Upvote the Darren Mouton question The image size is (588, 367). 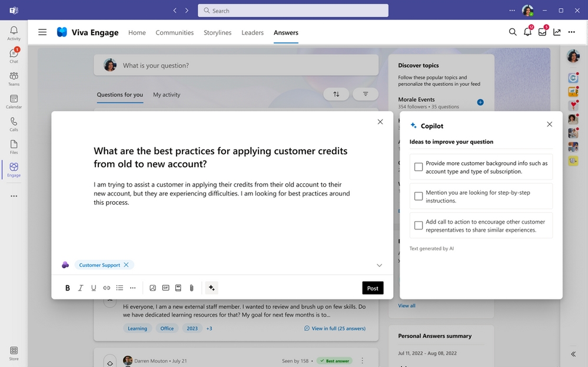(110, 363)
